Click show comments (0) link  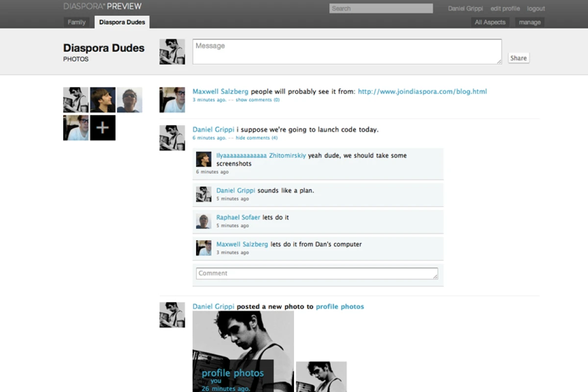[x=258, y=100]
